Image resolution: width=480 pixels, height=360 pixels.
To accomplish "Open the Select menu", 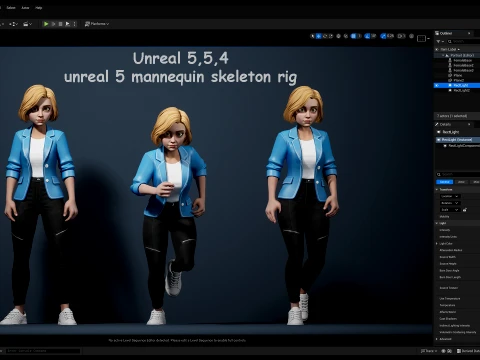I will click(x=11, y=7).
